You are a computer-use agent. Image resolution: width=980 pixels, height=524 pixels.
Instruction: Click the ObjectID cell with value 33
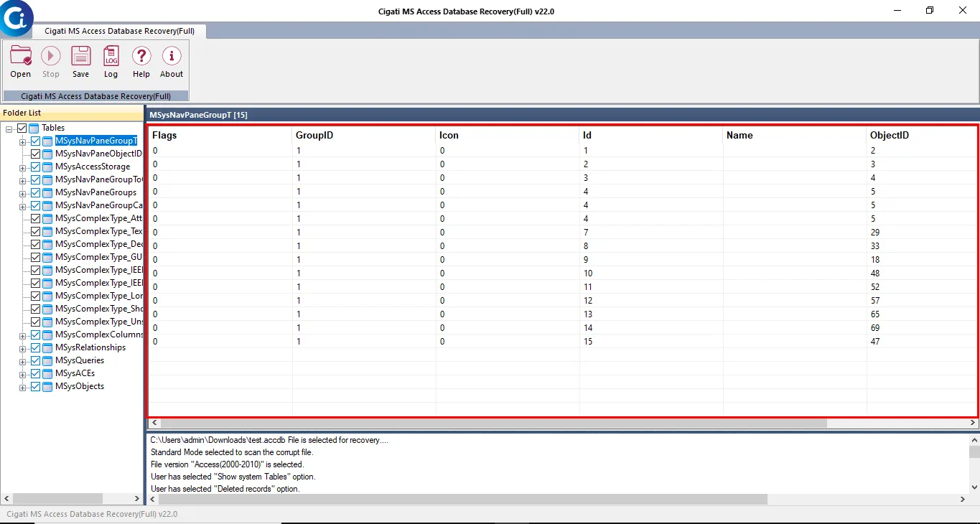click(922, 246)
